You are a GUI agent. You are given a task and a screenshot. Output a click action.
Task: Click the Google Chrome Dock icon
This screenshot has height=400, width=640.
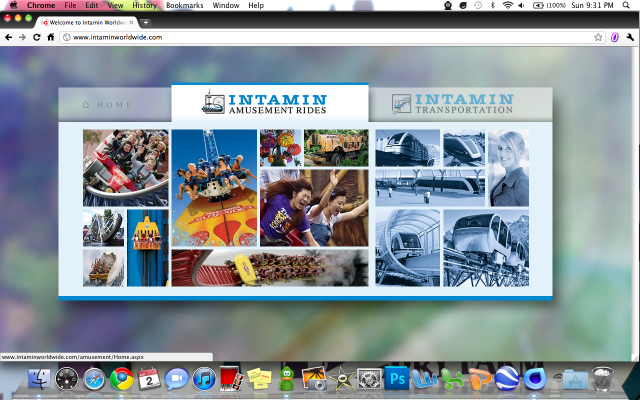point(122,379)
